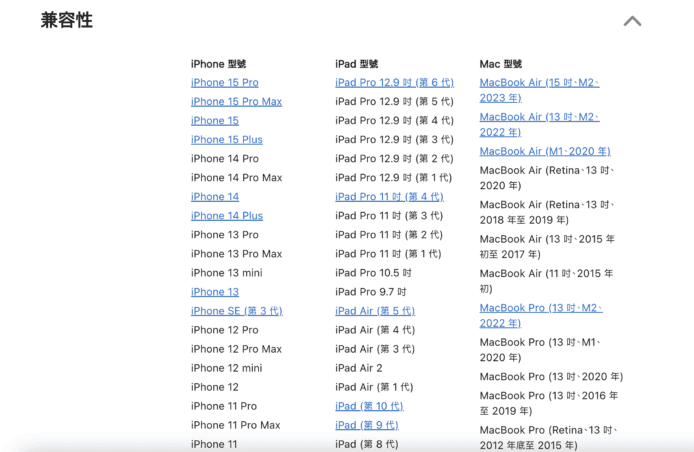
Task: Select the iPad (第 10 代) link
Action: pos(369,406)
